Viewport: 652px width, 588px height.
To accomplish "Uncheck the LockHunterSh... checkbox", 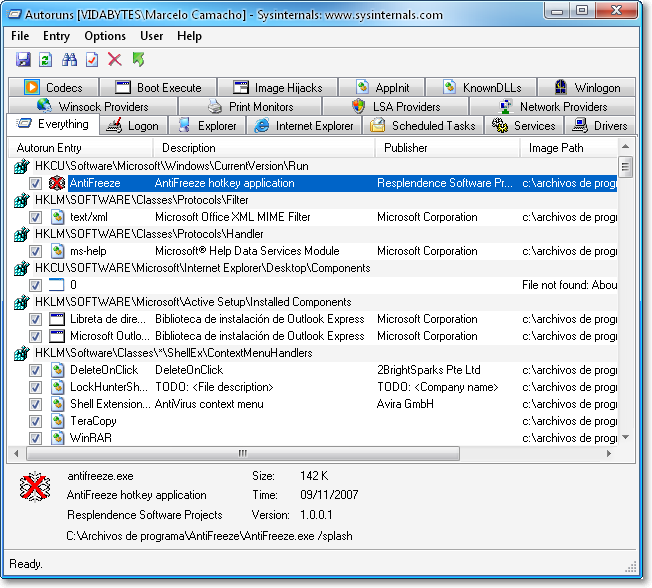I will [35, 387].
